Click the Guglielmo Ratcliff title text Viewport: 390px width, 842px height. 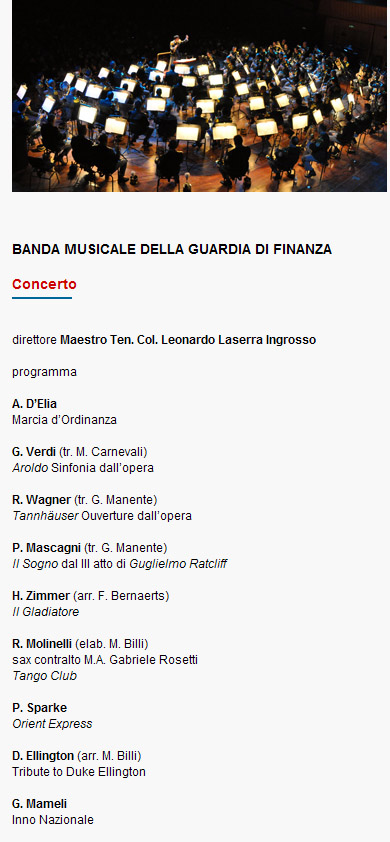(x=178, y=564)
